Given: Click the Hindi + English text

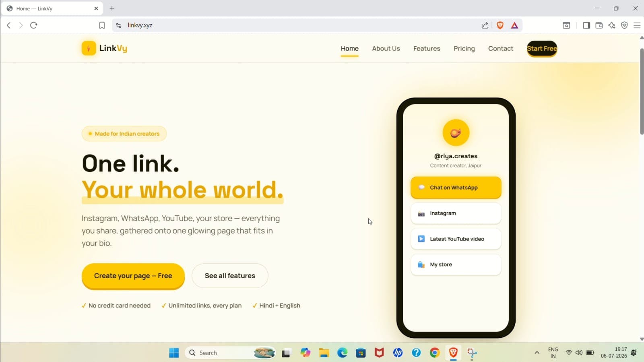Looking at the screenshot, I should click(x=280, y=306).
